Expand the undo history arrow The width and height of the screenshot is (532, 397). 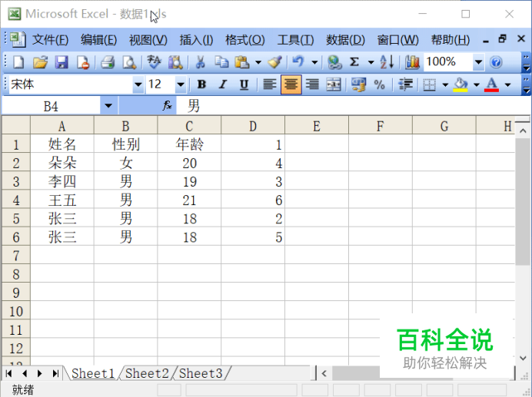314,62
